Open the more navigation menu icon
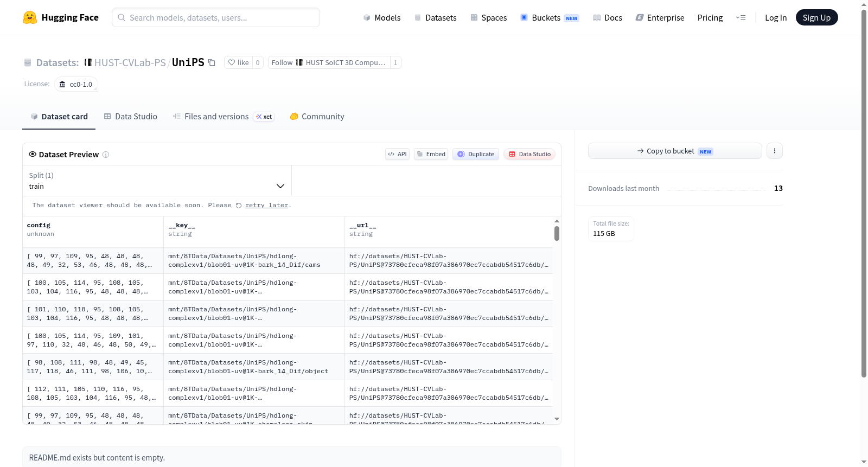This screenshot has height=467, width=868. tap(741, 18)
